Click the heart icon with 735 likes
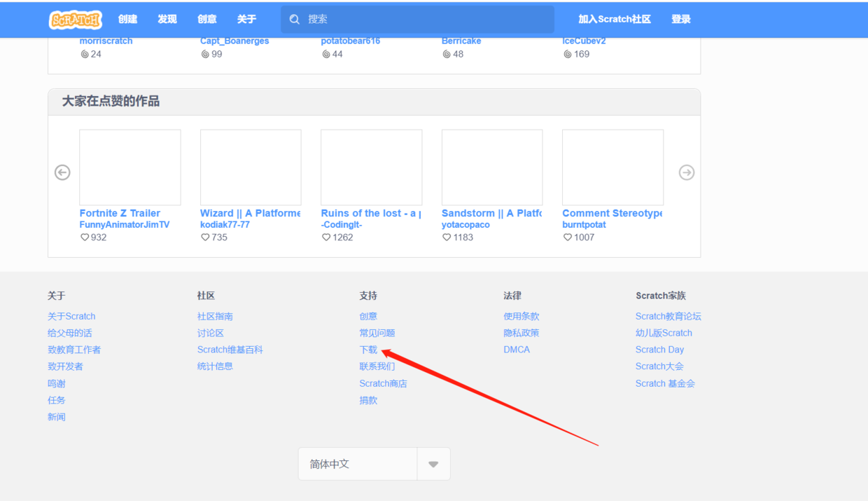The height and width of the screenshot is (501, 868). 205,238
